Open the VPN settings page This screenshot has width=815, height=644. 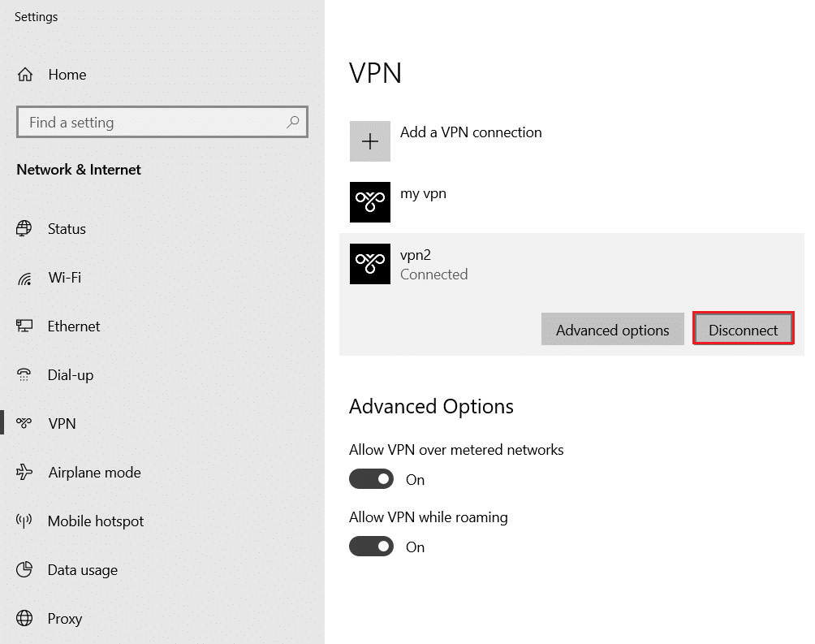tap(63, 423)
